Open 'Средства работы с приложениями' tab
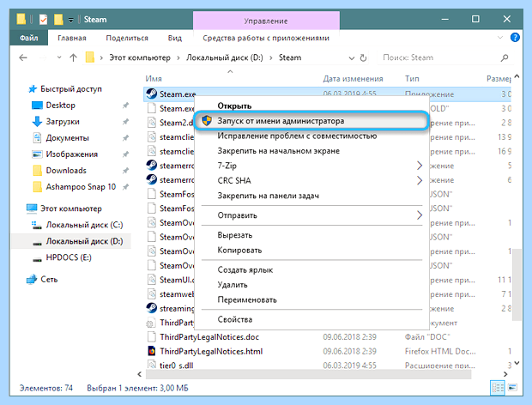This screenshot has height=405, width=532. [266, 38]
